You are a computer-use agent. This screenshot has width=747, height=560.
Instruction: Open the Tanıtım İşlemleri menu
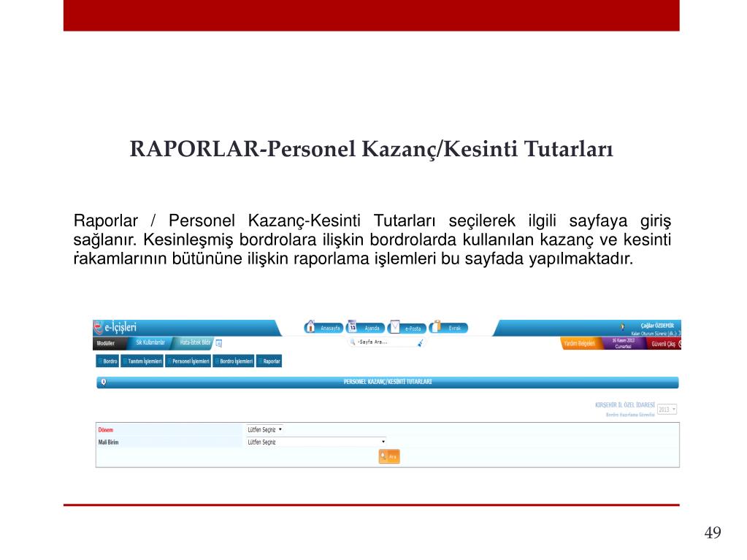142,361
